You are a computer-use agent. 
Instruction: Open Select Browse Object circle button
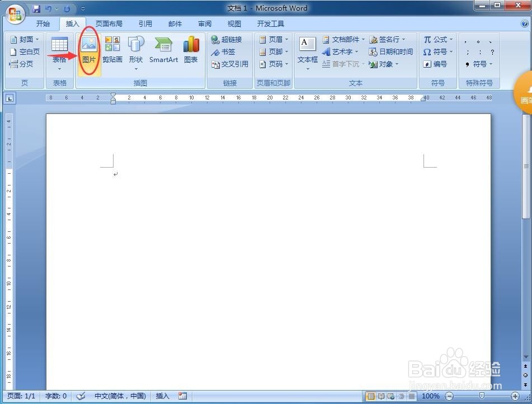(x=525, y=375)
